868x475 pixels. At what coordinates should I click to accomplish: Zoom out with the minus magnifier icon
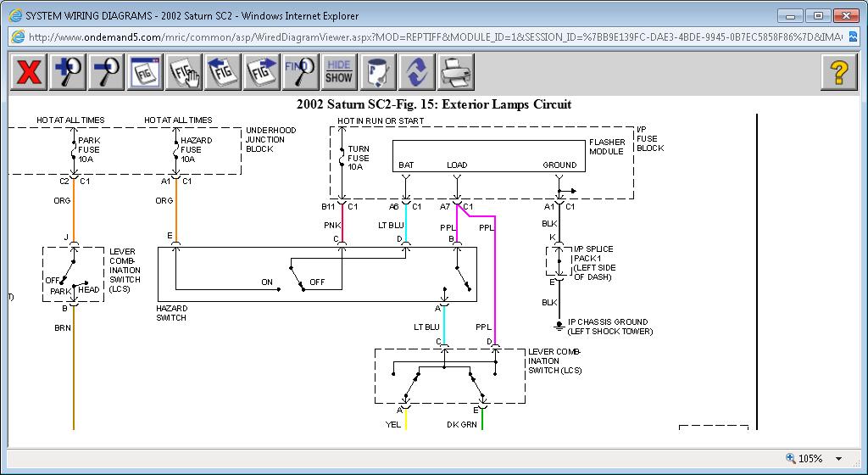106,71
